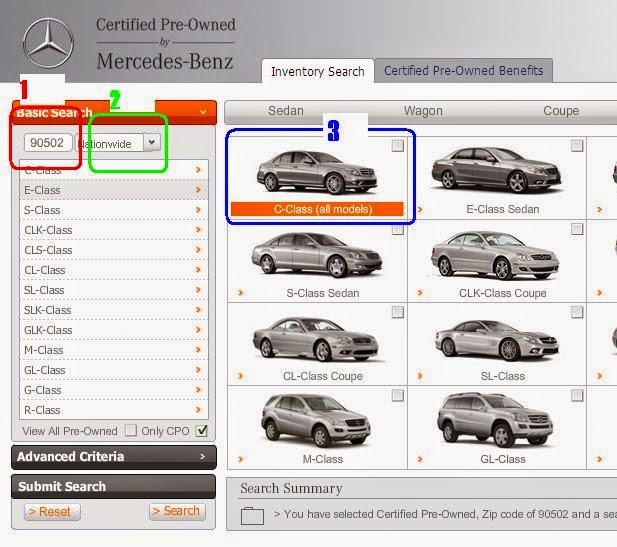Click the SL-Class roadster image
Image resolution: width=617 pixels, height=547 pixels.
497,340
